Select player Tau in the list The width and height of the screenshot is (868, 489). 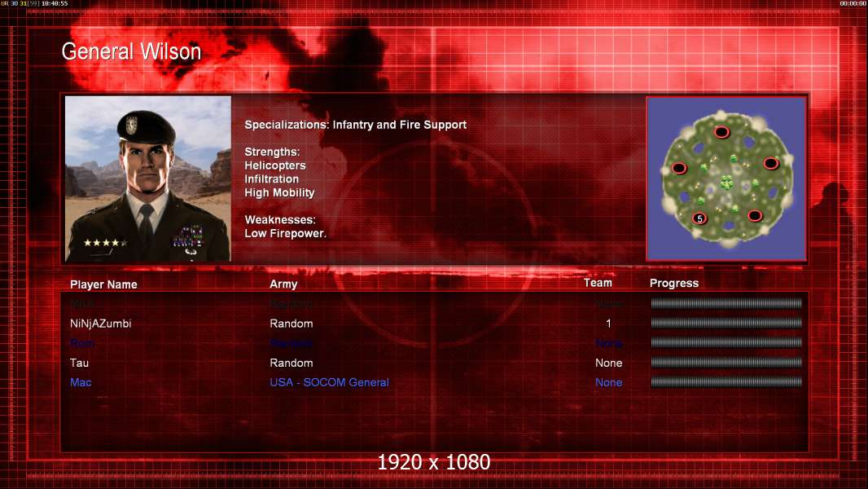point(79,363)
